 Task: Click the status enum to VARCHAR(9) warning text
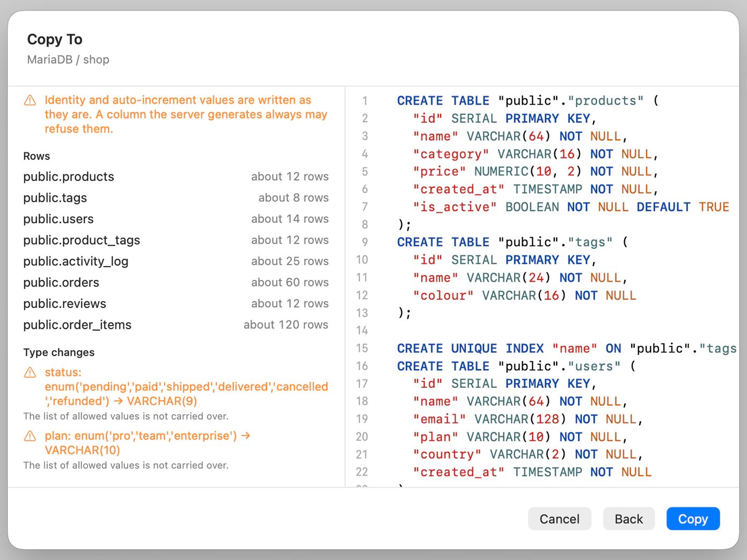tap(186, 387)
